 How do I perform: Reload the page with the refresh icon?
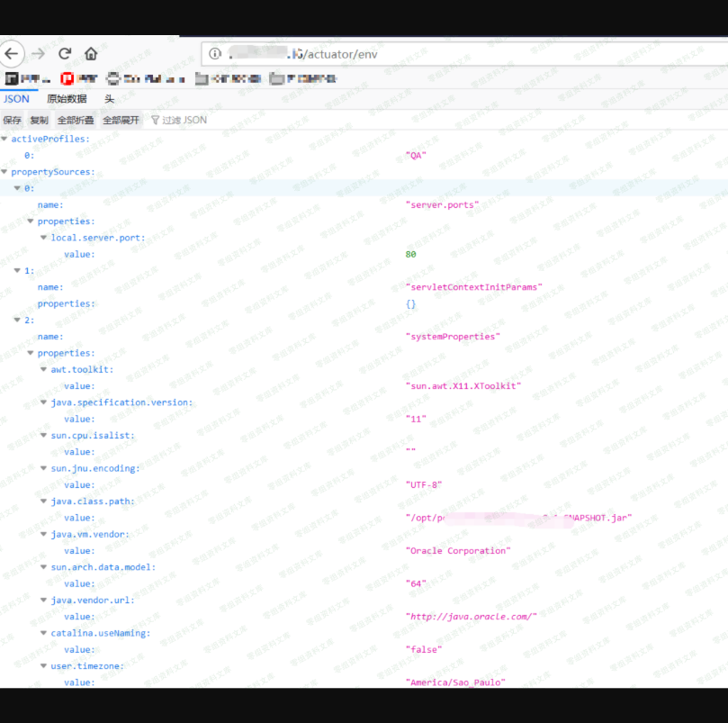pyautogui.click(x=65, y=53)
